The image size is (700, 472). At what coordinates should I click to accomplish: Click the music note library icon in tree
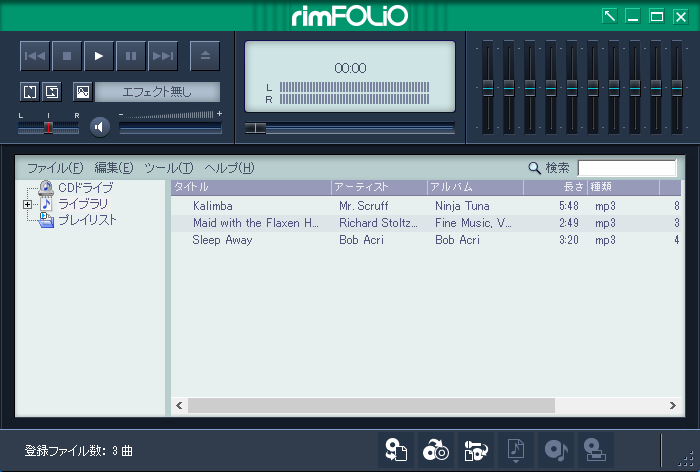pos(46,204)
